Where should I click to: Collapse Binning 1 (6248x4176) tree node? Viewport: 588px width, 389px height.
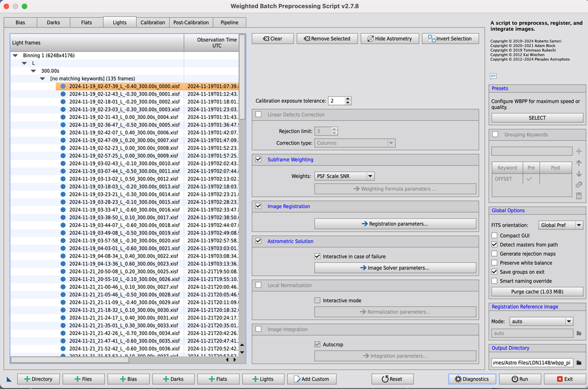click(x=16, y=56)
